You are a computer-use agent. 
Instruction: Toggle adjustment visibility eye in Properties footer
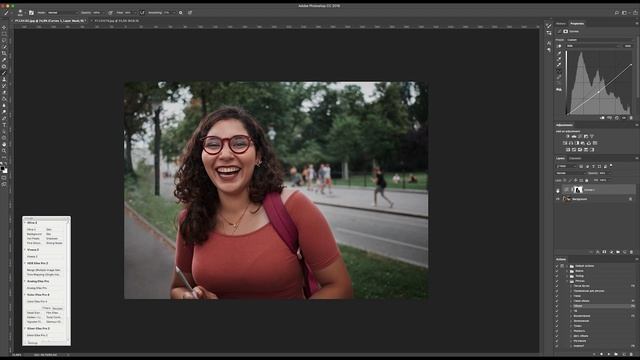coord(624,118)
